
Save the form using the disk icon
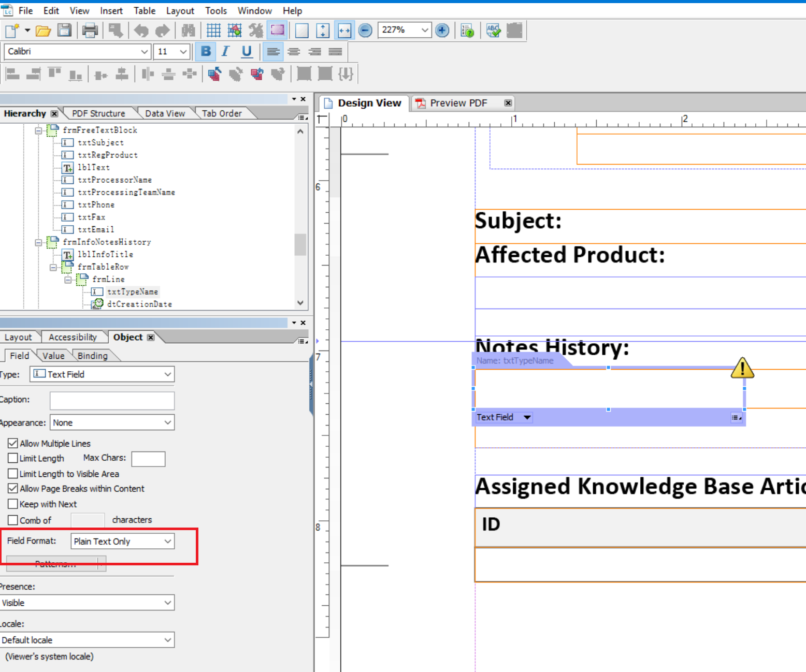[x=64, y=31]
